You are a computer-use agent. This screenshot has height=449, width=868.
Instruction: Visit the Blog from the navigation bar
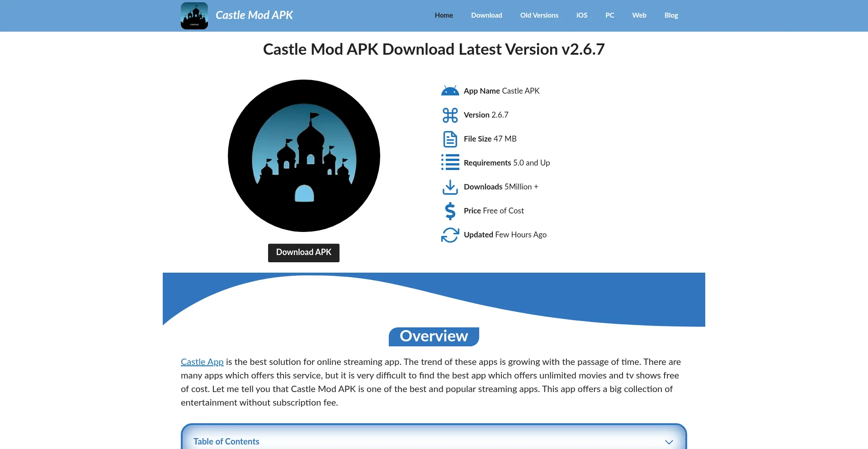pyautogui.click(x=671, y=15)
